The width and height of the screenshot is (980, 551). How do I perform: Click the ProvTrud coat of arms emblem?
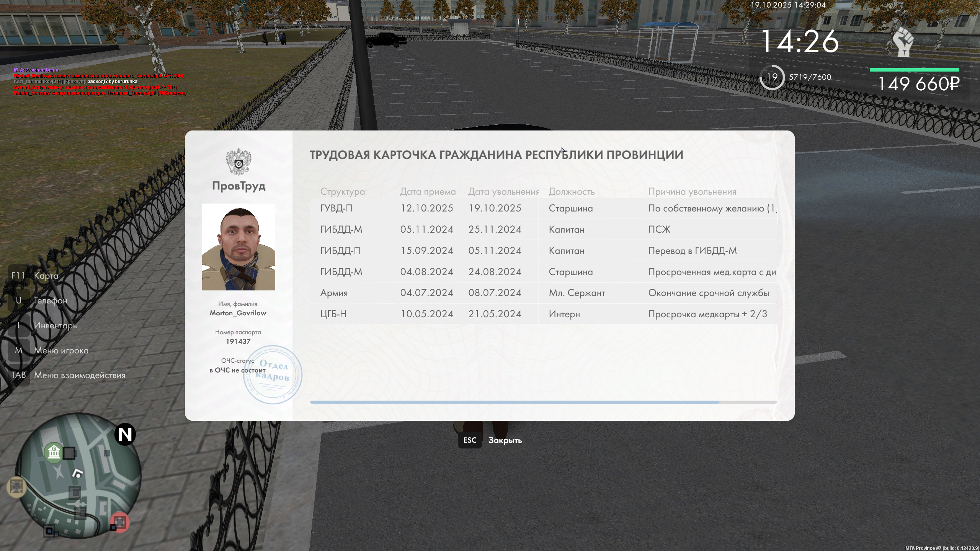pos(238,162)
